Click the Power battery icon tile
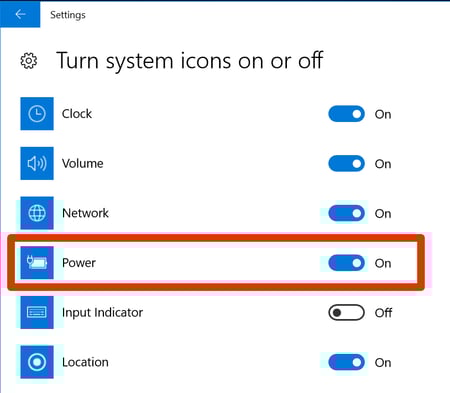 (x=37, y=263)
